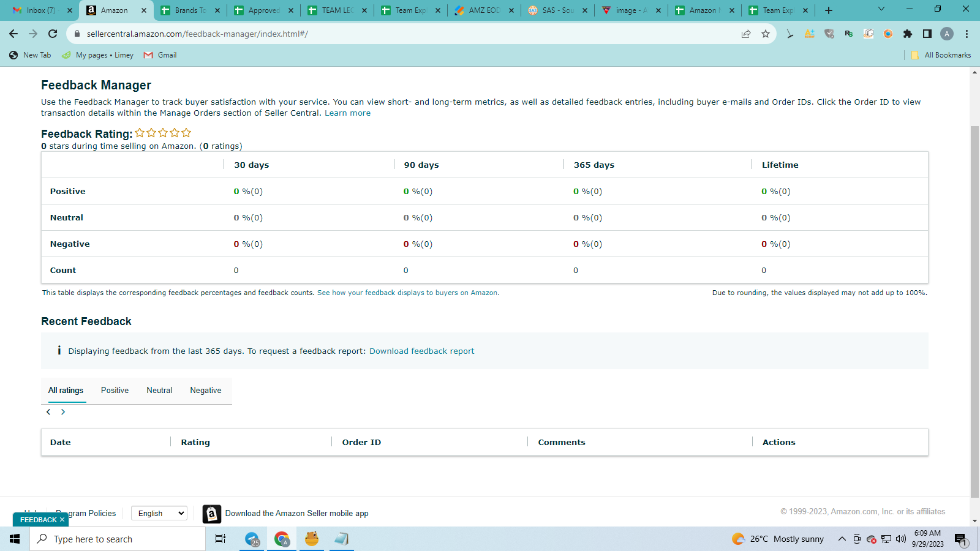Open the notification center icon

960,539
